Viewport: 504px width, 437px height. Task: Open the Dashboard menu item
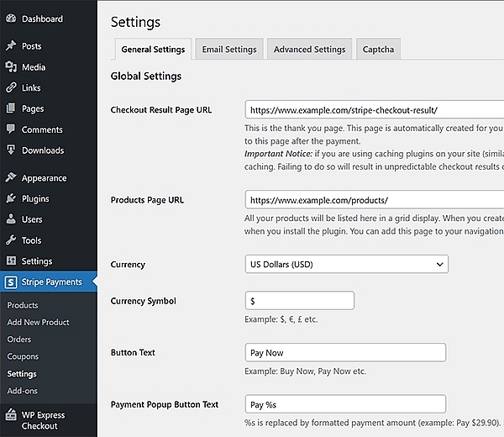click(43, 19)
